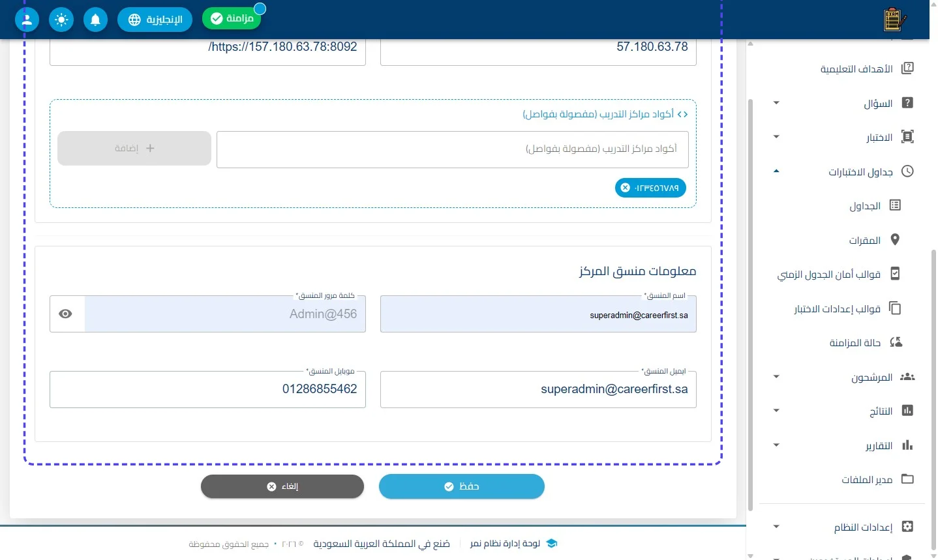Focus the أكواد مراكز التدريب input field
This screenshot has height=560, width=938.
click(453, 149)
